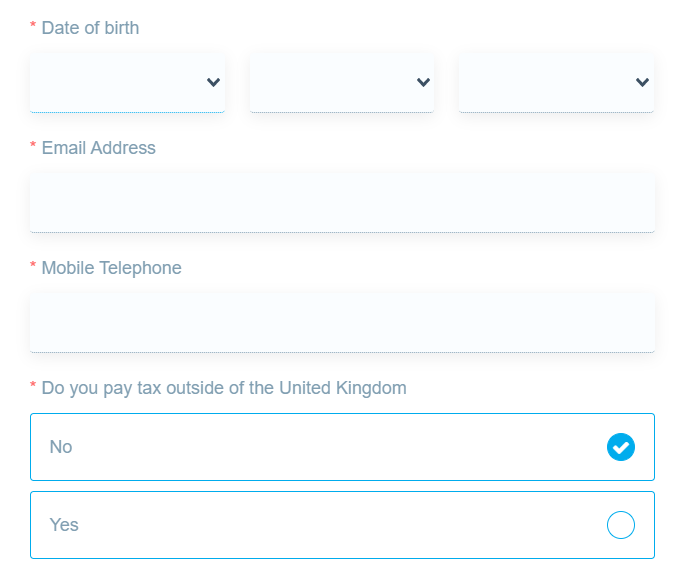This screenshot has width=688, height=586.
Task: Focus the Mobile Telephone input field
Action: tap(342, 322)
